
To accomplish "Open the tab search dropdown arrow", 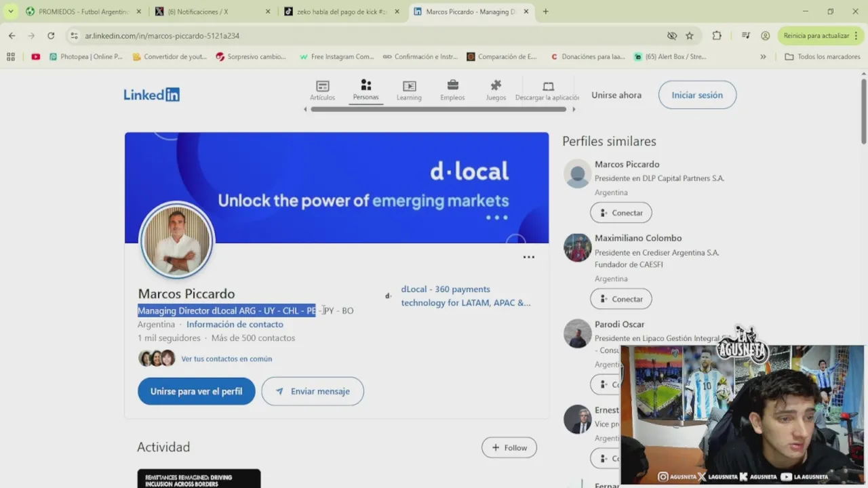I will (x=10, y=12).
